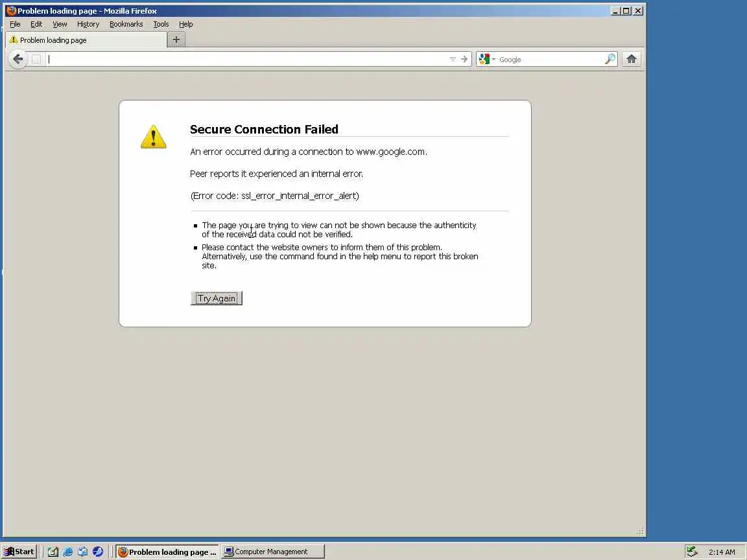The width and height of the screenshot is (747, 560).
Task: Click the Go arrow in address bar
Action: [x=464, y=59]
